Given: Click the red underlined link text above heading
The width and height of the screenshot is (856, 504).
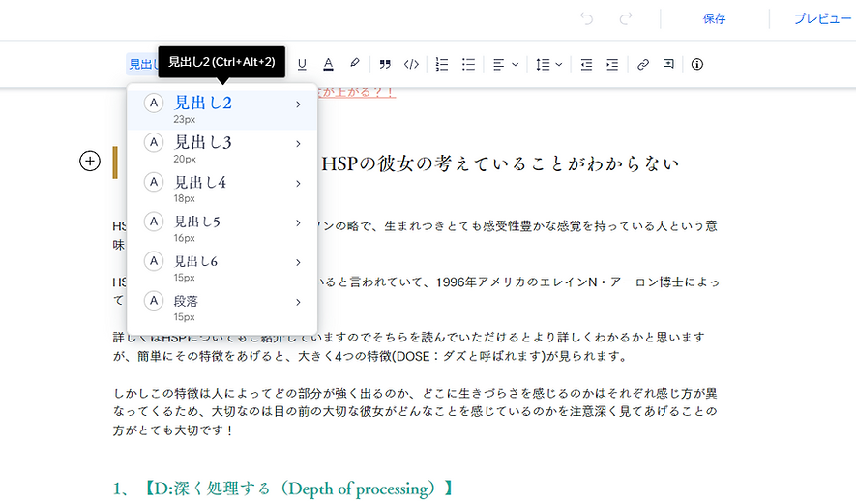Looking at the screenshot, I should coord(356,92).
